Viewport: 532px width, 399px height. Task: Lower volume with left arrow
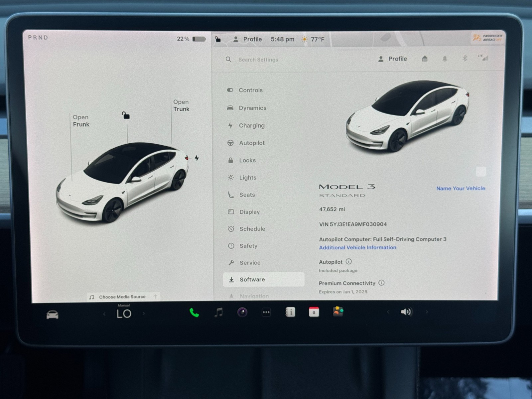[388, 312]
